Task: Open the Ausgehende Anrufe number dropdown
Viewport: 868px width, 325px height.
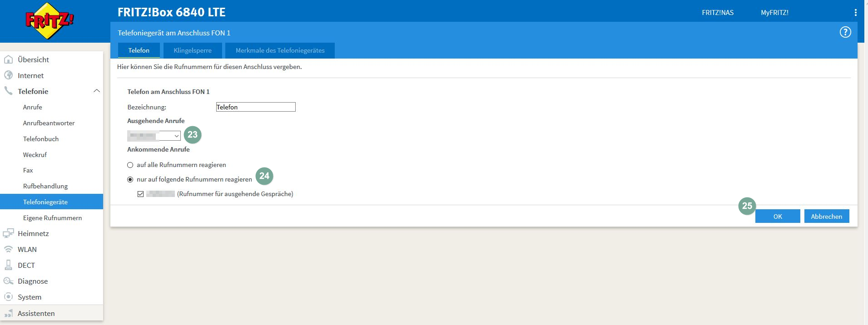Action: click(x=154, y=135)
